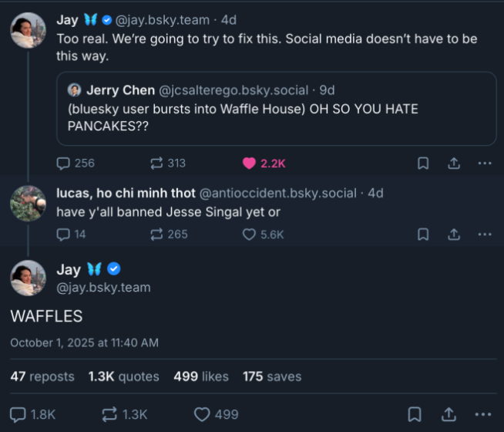Bookmark Jay's top post
Image resolution: width=504 pixels, height=432 pixels.
pos(423,164)
